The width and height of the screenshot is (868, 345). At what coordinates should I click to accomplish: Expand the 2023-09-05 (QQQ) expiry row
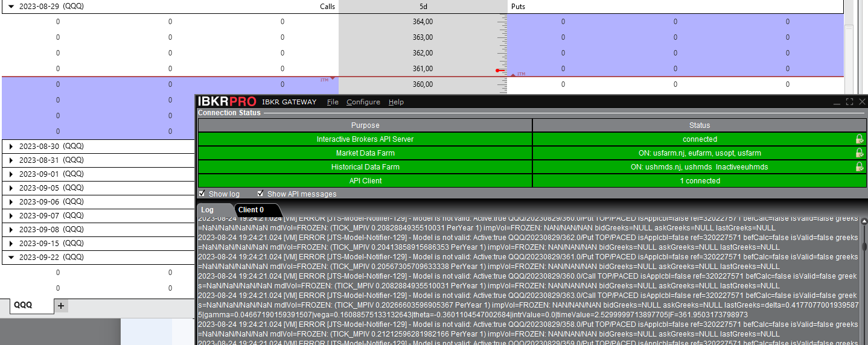click(x=11, y=188)
